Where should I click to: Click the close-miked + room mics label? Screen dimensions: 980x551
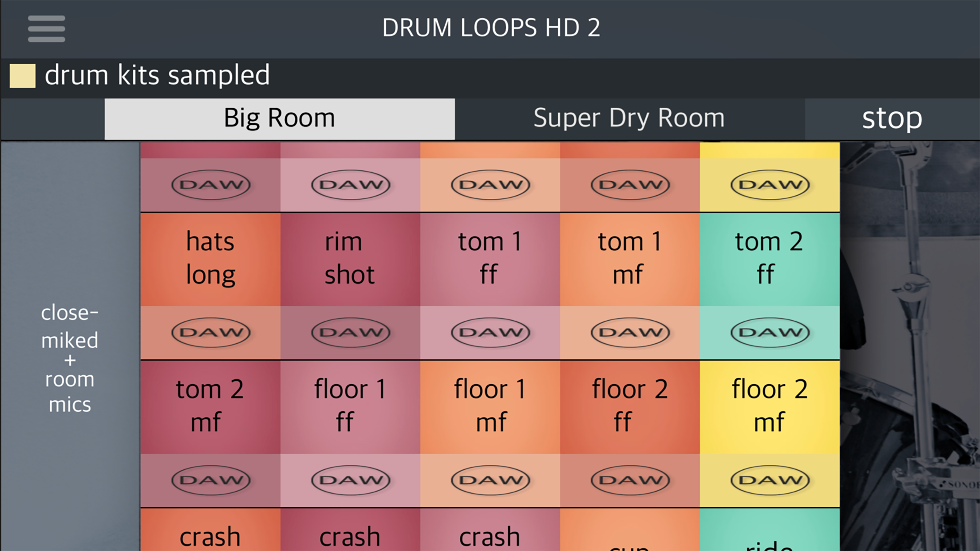70,358
